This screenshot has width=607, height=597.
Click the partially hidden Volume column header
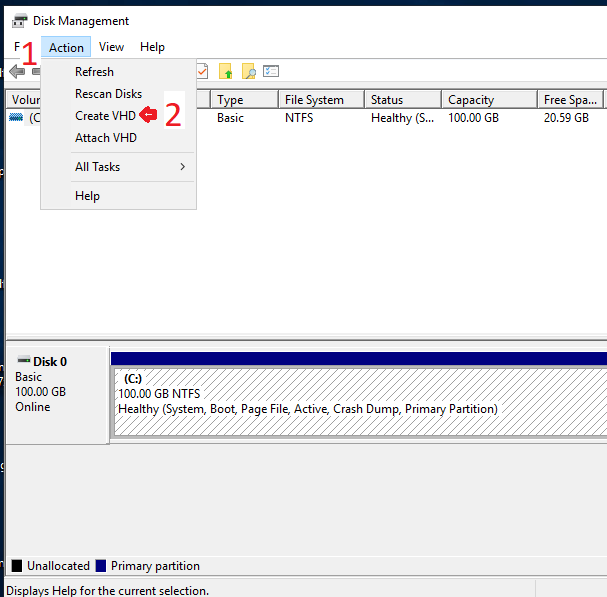(24, 100)
